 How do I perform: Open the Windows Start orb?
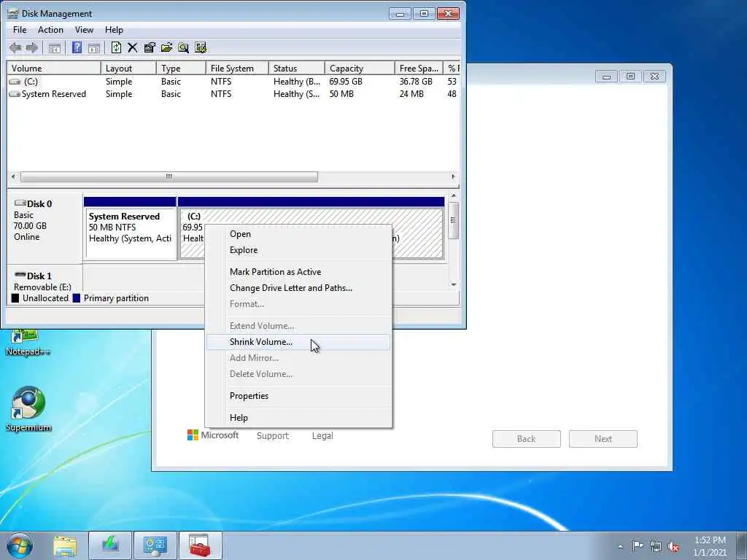coord(20,545)
